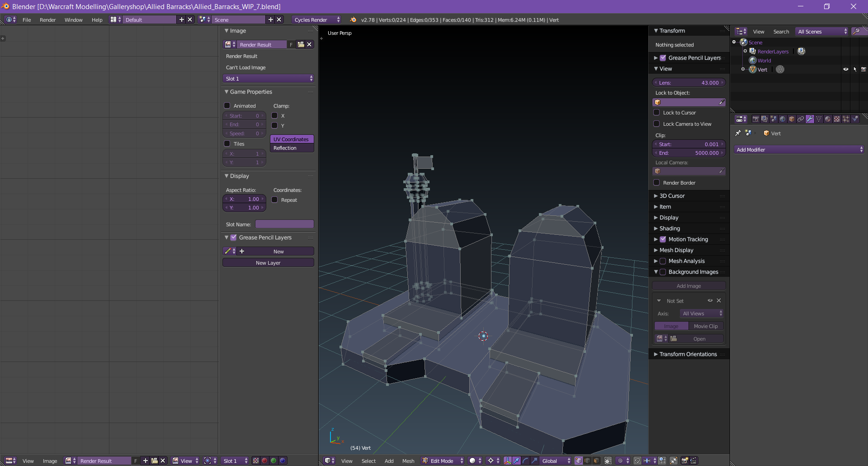Enable the Render Border checkbox
This screenshot has height=466, width=868.
(657, 182)
